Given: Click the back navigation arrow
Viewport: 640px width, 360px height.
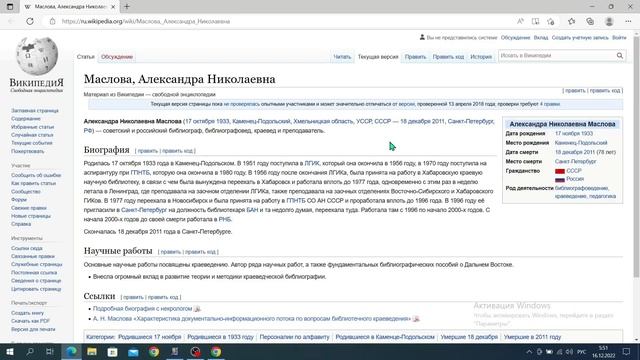Looking at the screenshot, I should (11, 21).
